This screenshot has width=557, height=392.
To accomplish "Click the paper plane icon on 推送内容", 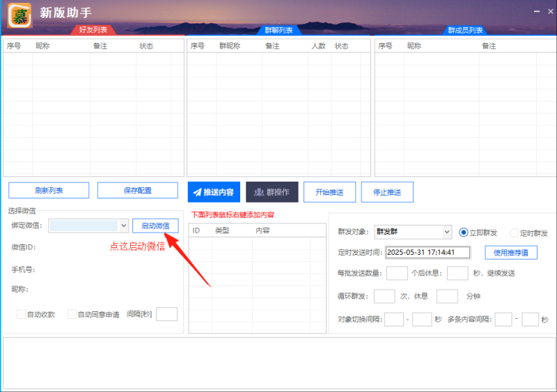I will click(197, 192).
